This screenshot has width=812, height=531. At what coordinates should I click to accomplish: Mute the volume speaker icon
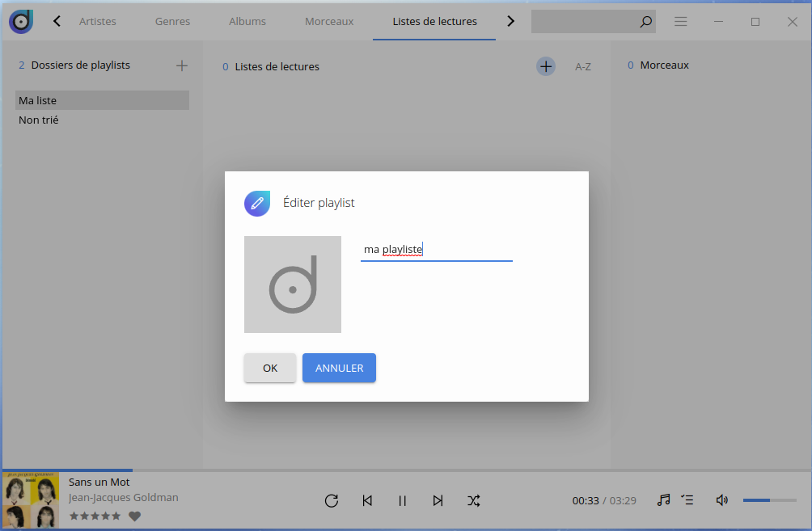722,500
